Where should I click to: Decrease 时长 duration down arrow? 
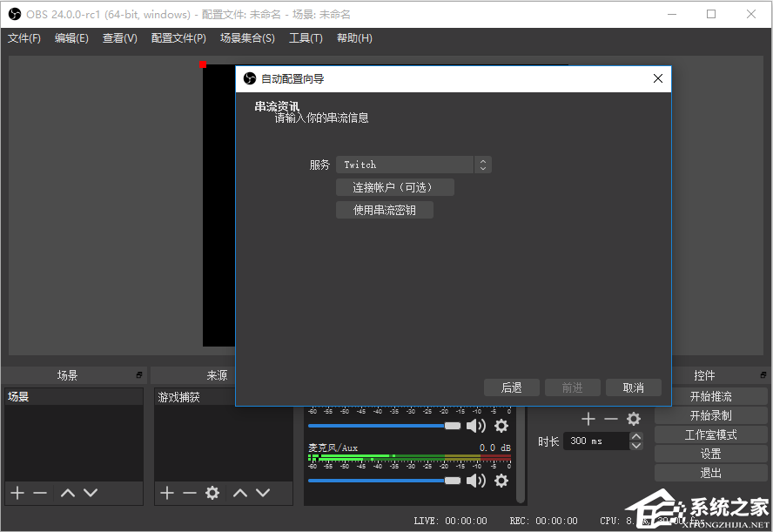(x=636, y=445)
